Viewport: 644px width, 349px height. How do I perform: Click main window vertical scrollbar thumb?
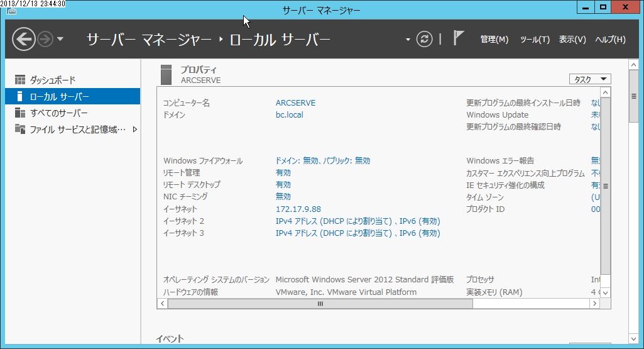pyautogui.click(x=633, y=96)
